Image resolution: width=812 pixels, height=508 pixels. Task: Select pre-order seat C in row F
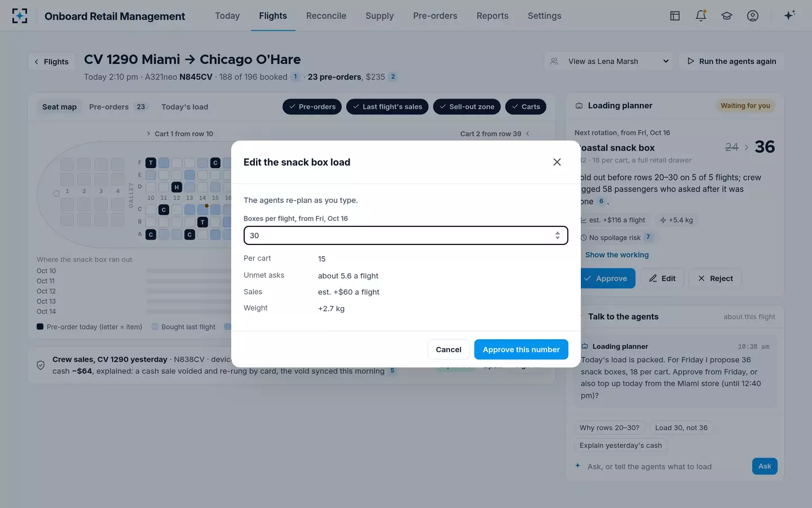[x=215, y=163]
